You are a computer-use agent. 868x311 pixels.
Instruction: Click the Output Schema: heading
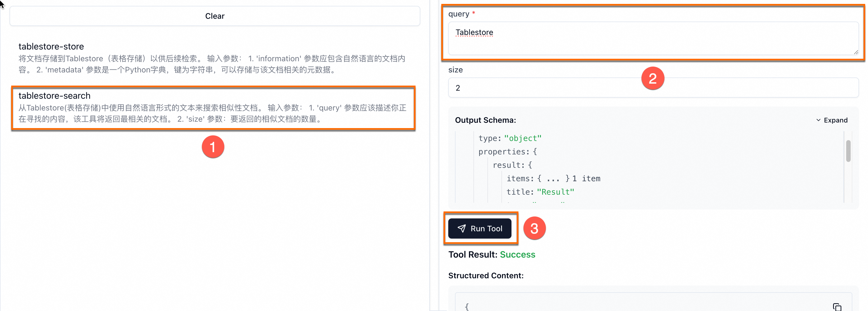point(485,120)
